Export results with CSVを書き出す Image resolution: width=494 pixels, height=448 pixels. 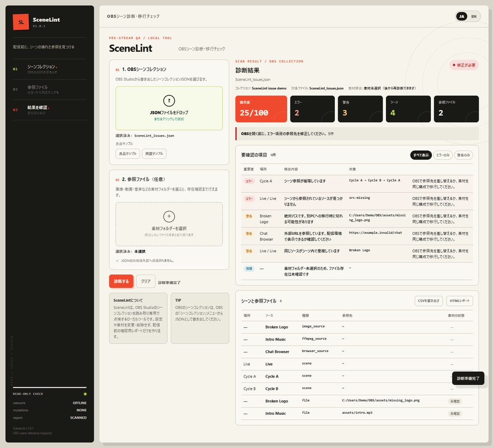pos(429,300)
